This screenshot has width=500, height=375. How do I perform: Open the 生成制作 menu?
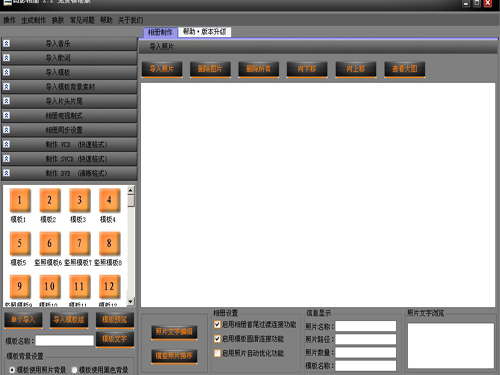tap(33, 20)
